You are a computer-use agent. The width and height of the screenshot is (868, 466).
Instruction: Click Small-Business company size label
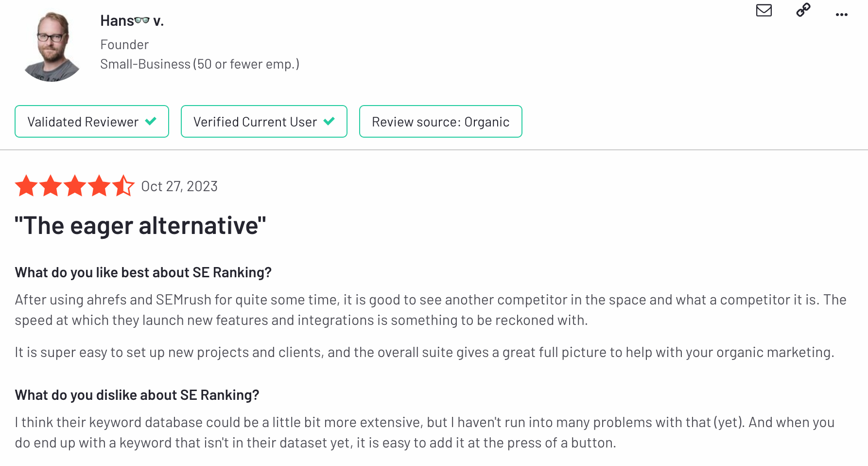[x=200, y=64]
